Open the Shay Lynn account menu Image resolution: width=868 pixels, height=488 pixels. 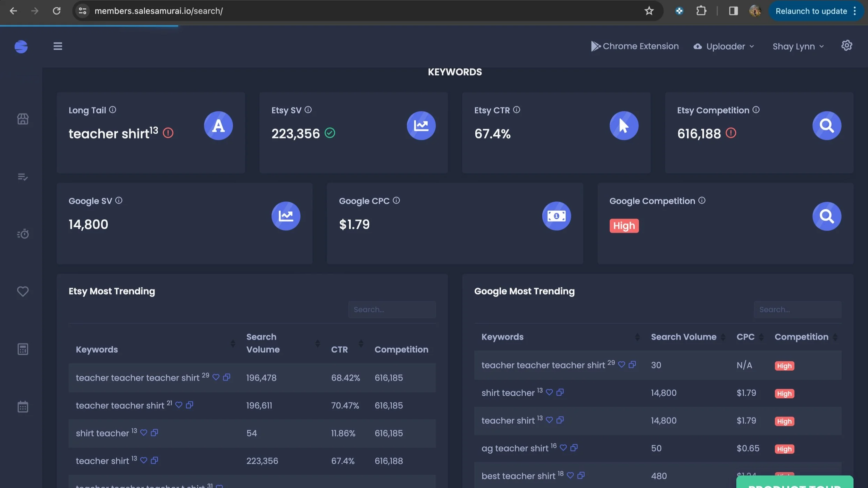click(x=798, y=47)
